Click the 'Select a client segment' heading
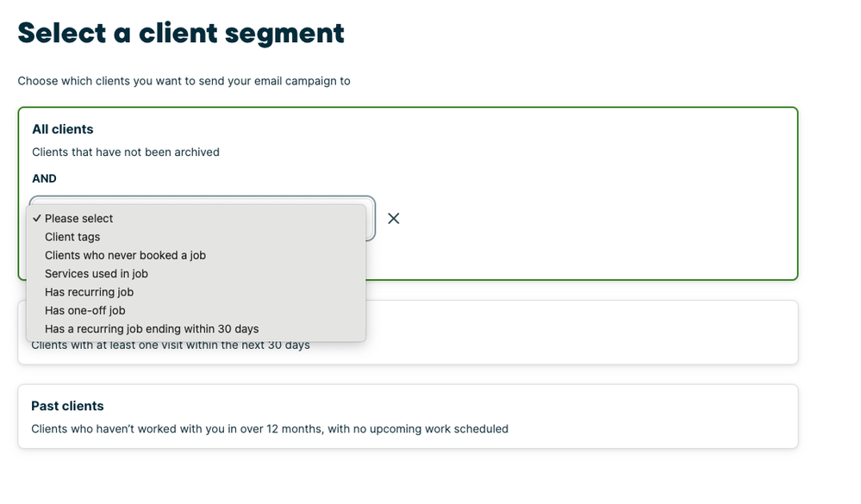This screenshot has height=504, width=861. pyautogui.click(x=181, y=33)
